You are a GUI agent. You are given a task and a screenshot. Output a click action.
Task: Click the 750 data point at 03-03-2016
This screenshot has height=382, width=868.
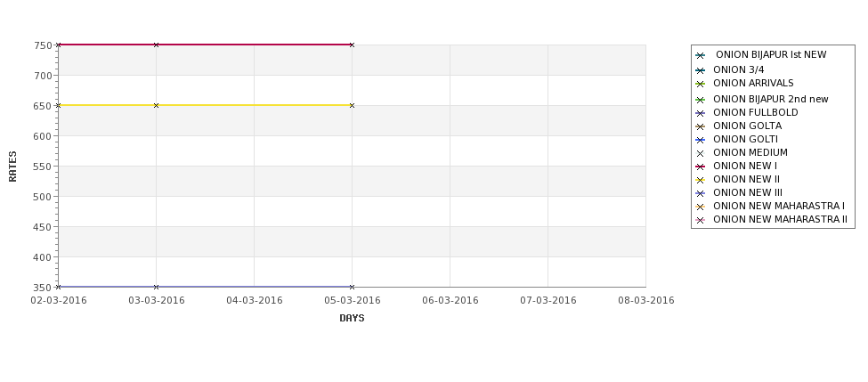pos(156,45)
